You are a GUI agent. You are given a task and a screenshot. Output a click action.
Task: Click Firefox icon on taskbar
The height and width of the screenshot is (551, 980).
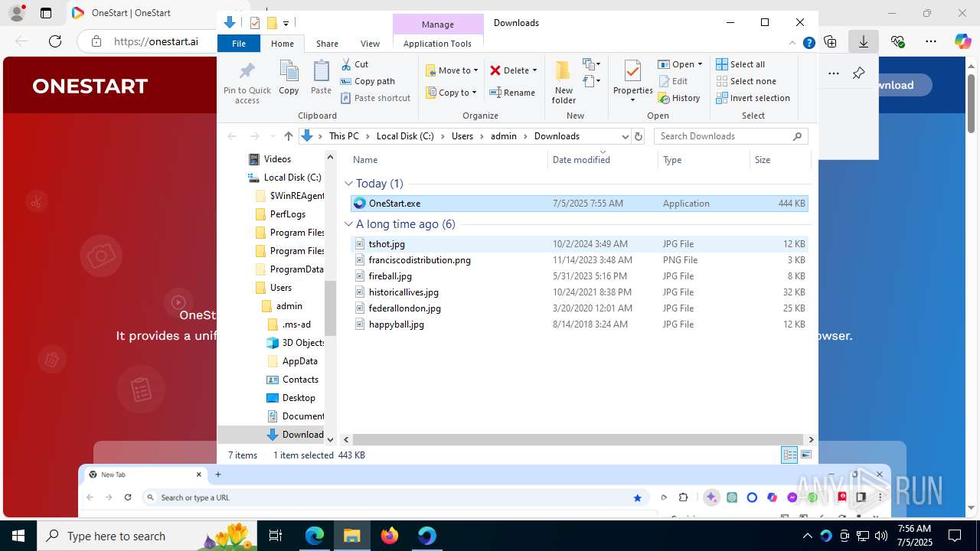[390, 536]
